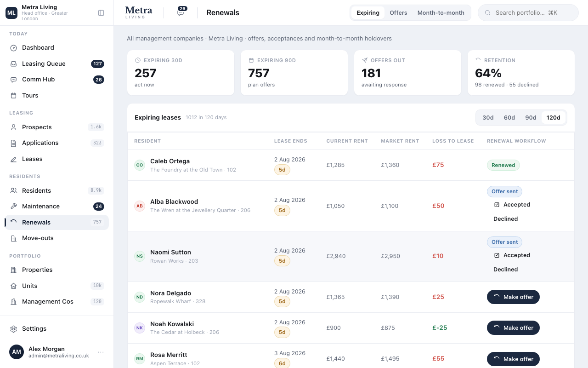This screenshot has height=368, width=588.
Task: Open the messages icon with 26 badge
Action: point(181,12)
